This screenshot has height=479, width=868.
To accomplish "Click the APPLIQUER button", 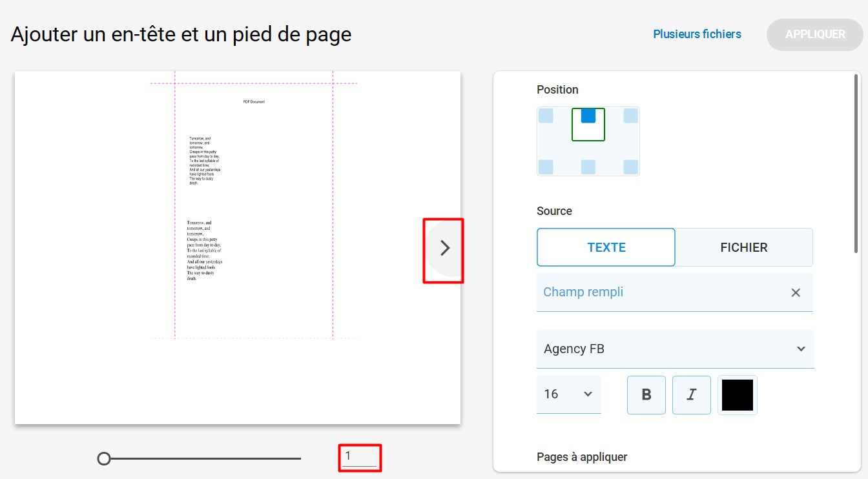I will (815, 35).
